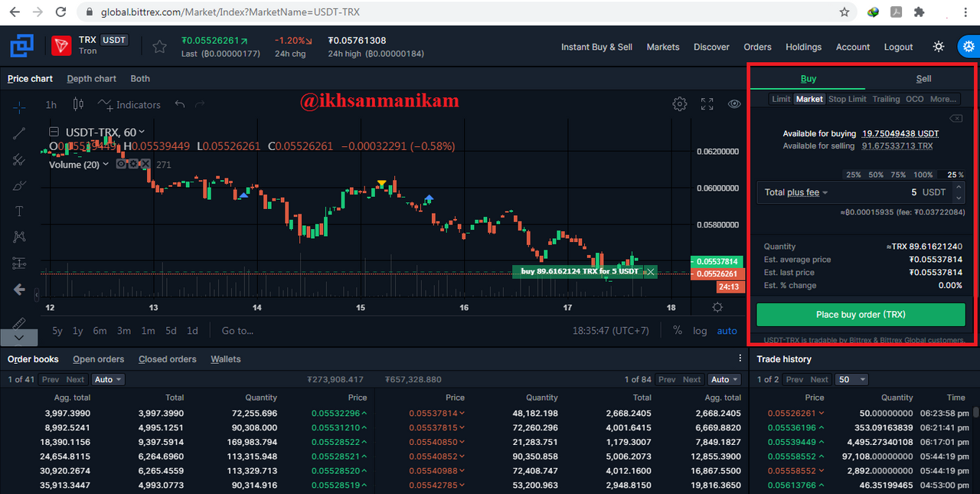The height and width of the screenshot is (494, 980).
Task: Toggle log scale on chart
Action: coord(700,331)
